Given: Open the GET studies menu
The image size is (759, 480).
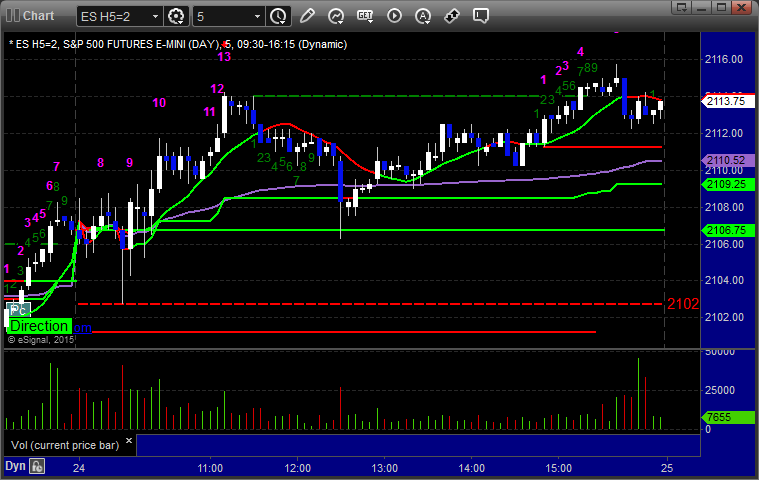Looking at the screenshot, I should [365, 16].
